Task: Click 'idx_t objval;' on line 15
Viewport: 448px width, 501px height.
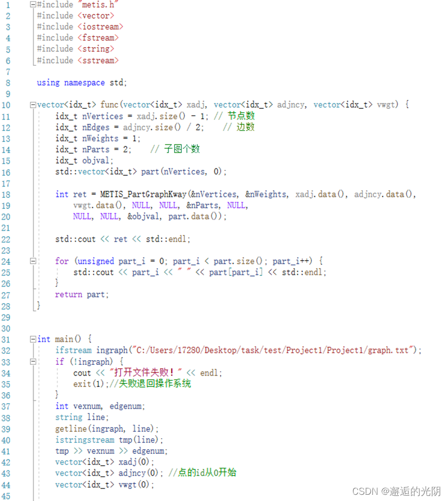Action: point(84,161)
